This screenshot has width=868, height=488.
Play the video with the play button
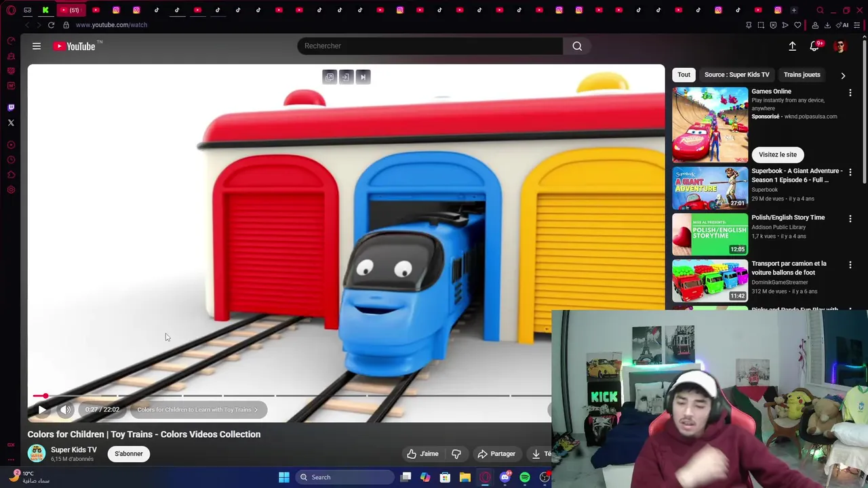(42, 409)
